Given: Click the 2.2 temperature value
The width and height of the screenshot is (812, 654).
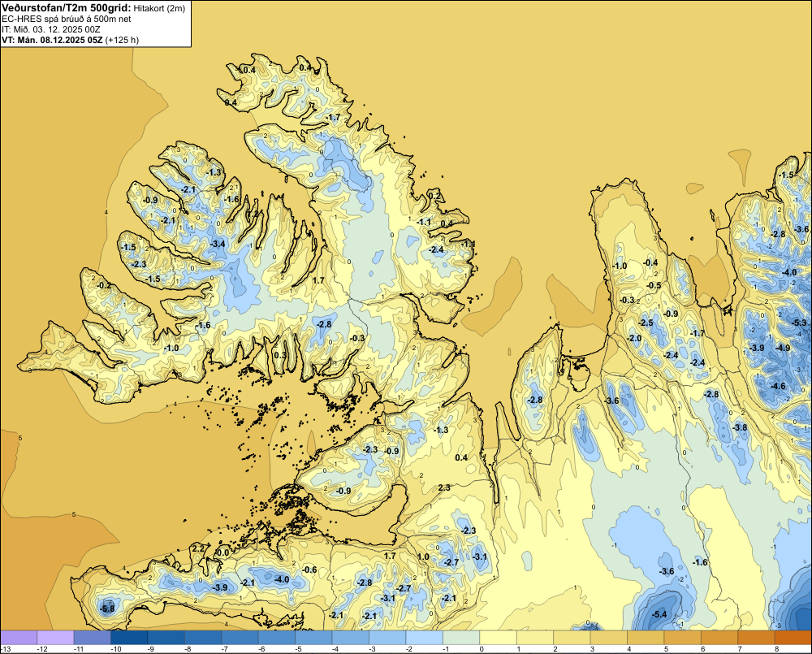Looking at the screenshot, I should coord(198,548).
